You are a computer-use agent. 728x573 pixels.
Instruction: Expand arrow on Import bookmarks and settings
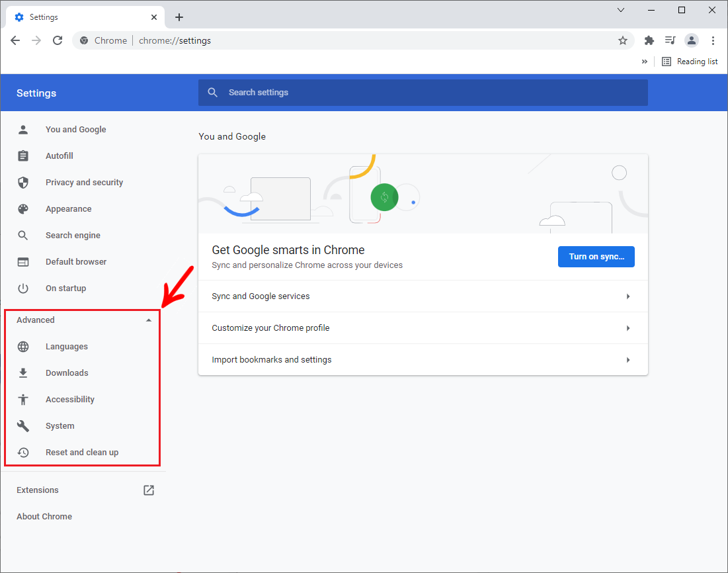[x=628, y=360]
